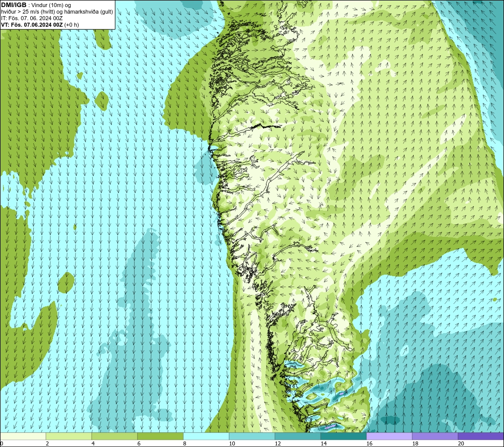The height and width of the screenshot is (447, 504).
Task: Click the light teal 10–12 m/s legend swatch
Action: click(252, 436)
